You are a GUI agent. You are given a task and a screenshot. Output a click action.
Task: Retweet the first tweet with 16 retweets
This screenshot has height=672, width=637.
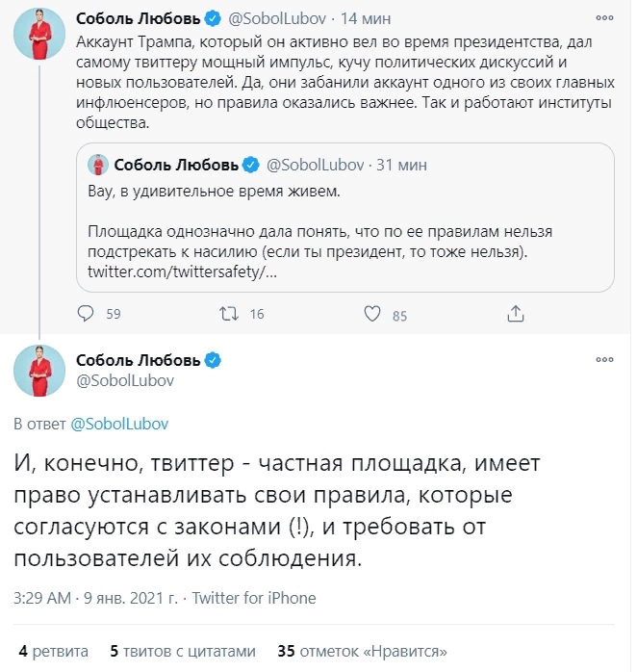229,314
